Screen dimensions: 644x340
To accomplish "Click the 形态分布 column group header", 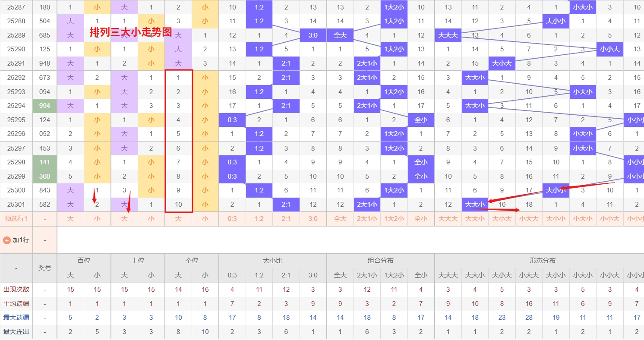I will (542, 261).
